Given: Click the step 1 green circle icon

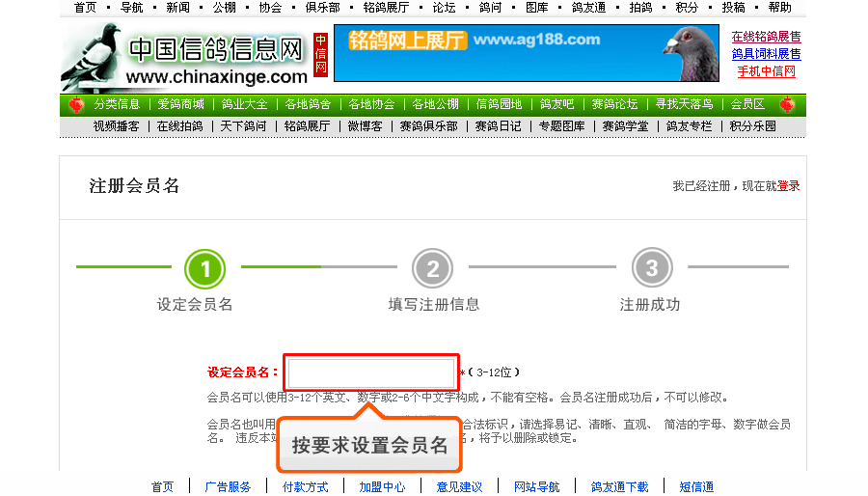Looking at the screenshot, I should [204, 269].
